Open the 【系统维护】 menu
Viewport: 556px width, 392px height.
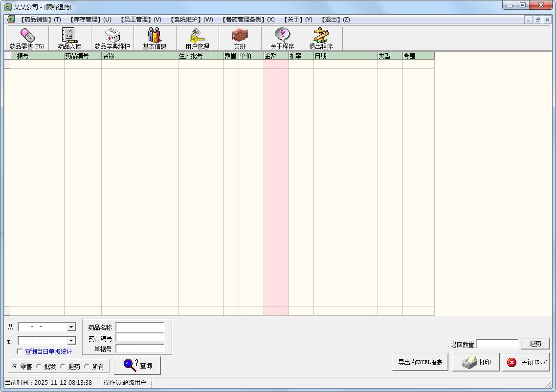[191, 20]
